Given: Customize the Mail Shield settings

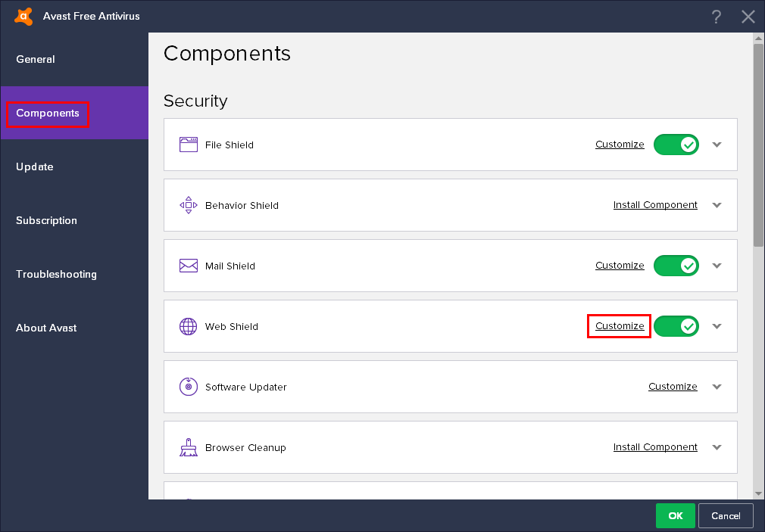Looking at the screenshot, I should [x=620, y=266].
